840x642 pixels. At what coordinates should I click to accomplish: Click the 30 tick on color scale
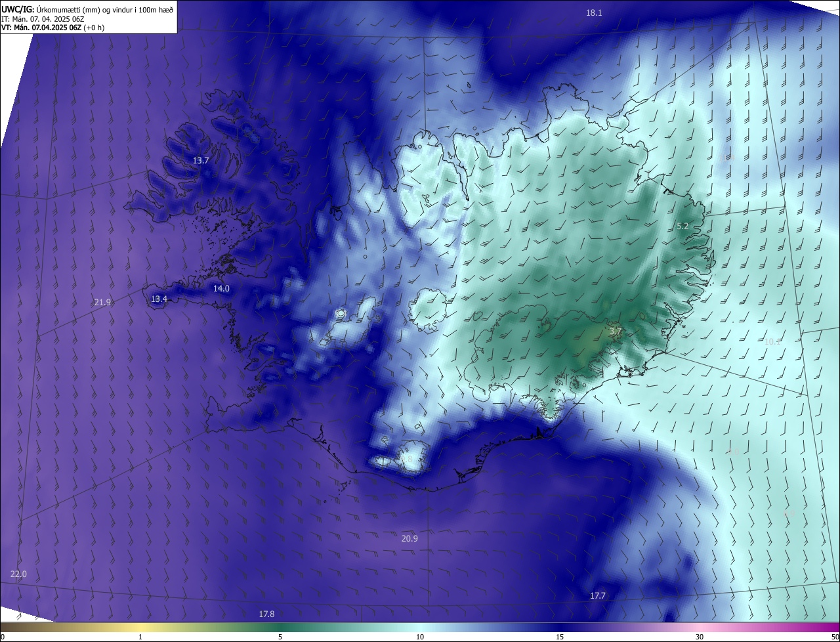pos(700,637)
